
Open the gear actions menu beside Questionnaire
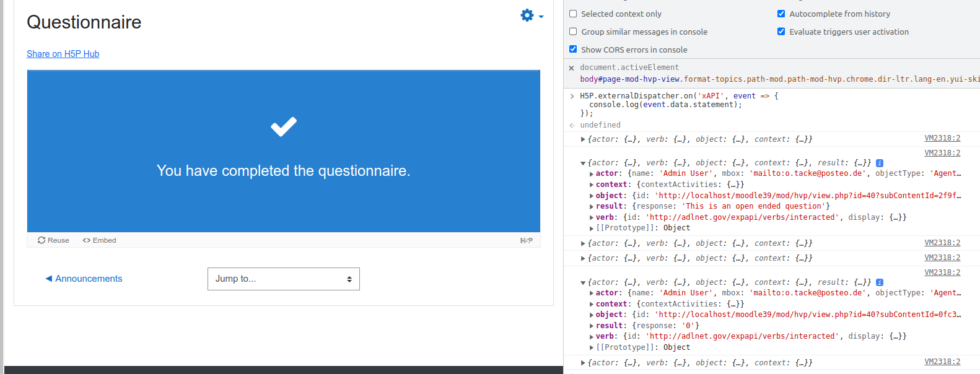coord(532,15)
